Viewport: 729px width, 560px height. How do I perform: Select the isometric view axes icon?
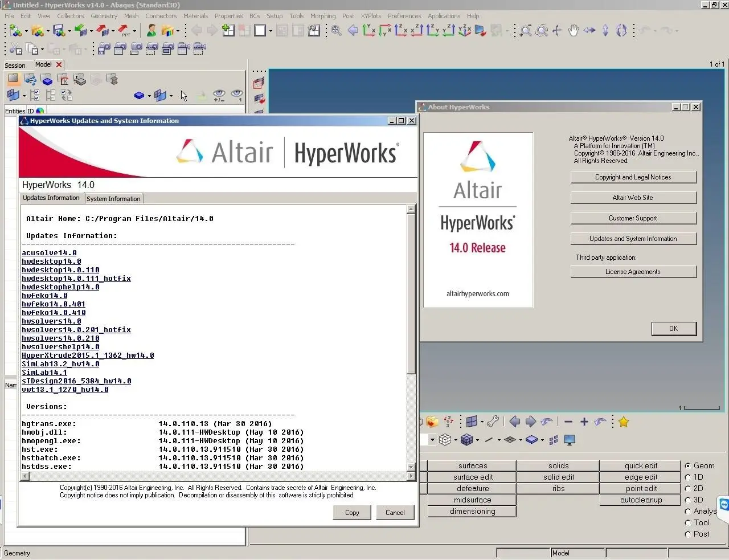pos(465,30)
